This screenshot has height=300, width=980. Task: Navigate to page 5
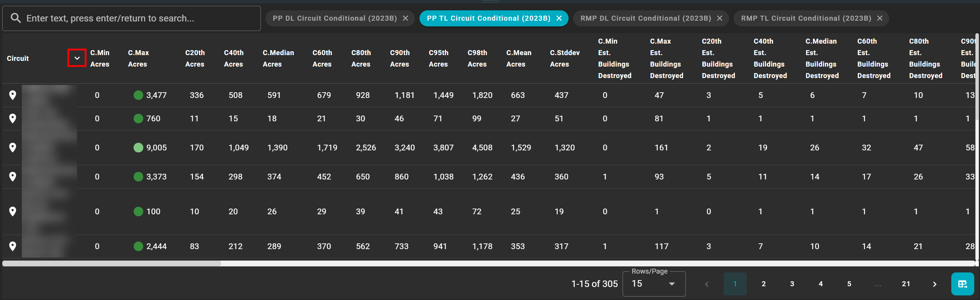coord(849,284)
